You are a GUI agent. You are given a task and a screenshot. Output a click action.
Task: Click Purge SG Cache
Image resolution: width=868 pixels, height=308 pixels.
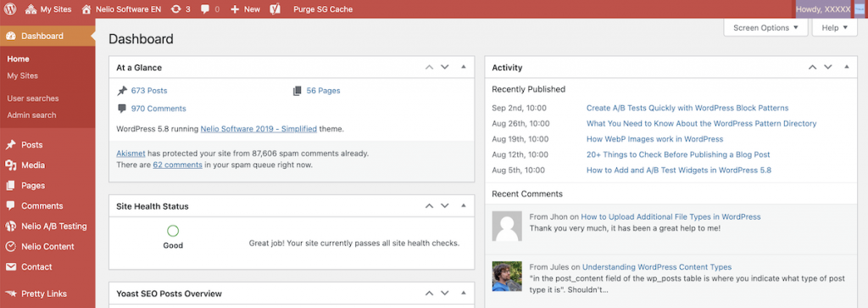pyautogui.click(x=323, y=8)
